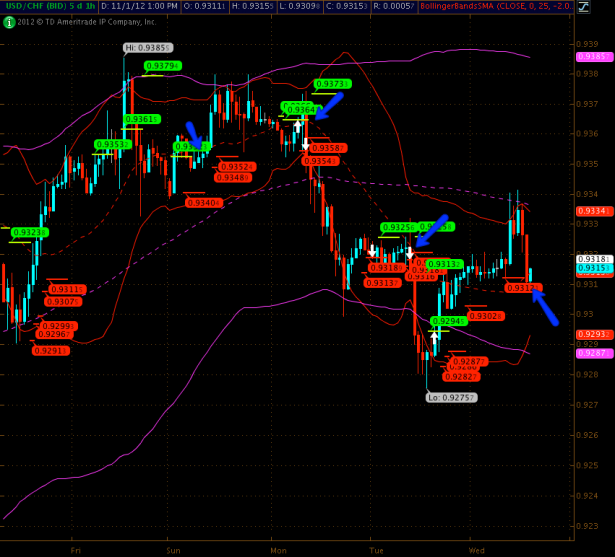
Task: Click the green 0.9294 price bubble
Action: (450, 321)
